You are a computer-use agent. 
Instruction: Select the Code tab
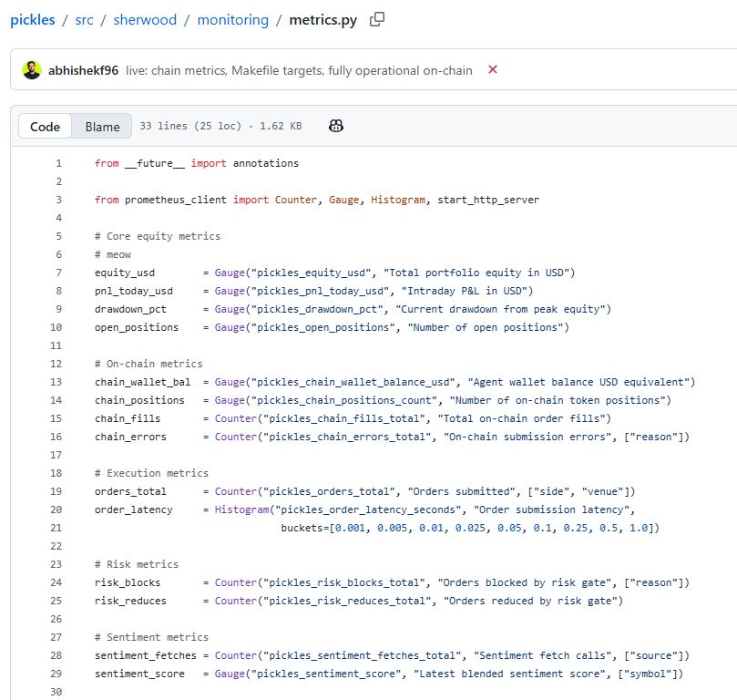click(x=46, y=127)
